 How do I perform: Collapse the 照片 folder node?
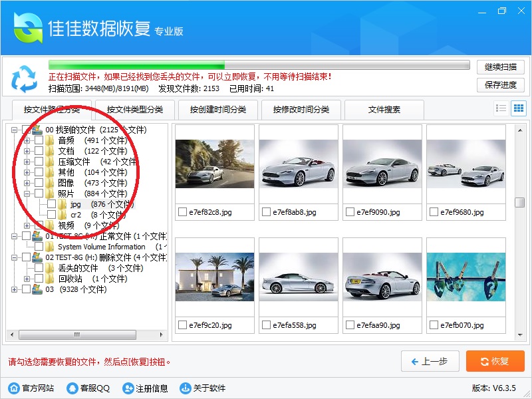click(27, 194)
